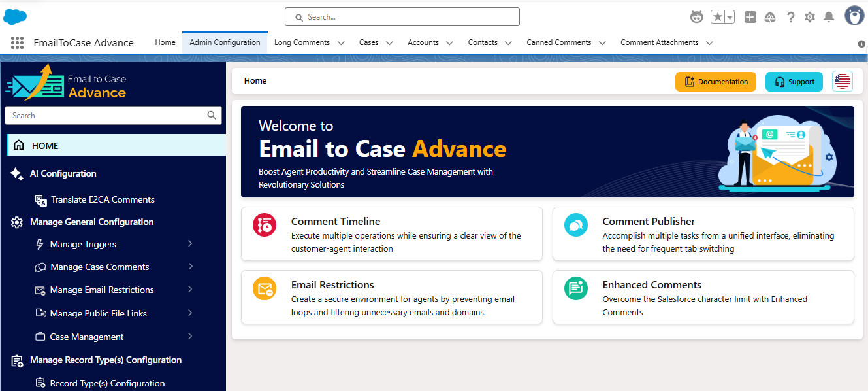Screen dimensions: 868x391
Task: Click the Documentation button
Action: [716, 82]
